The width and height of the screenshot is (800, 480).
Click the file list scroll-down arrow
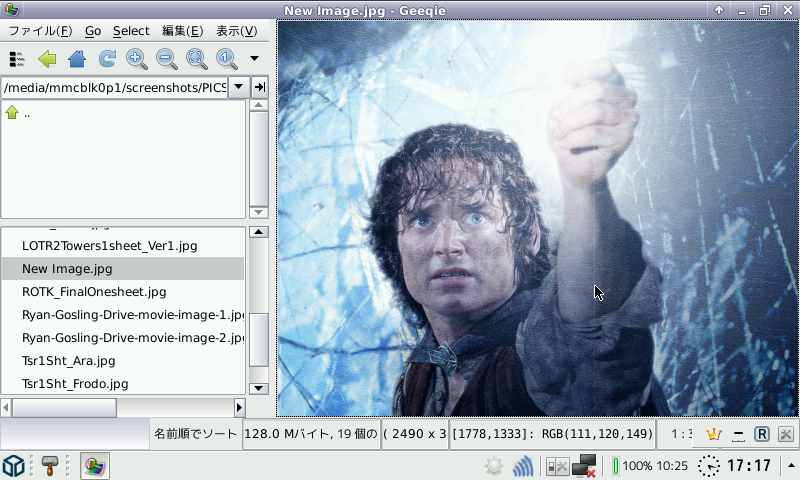(259, 389)
